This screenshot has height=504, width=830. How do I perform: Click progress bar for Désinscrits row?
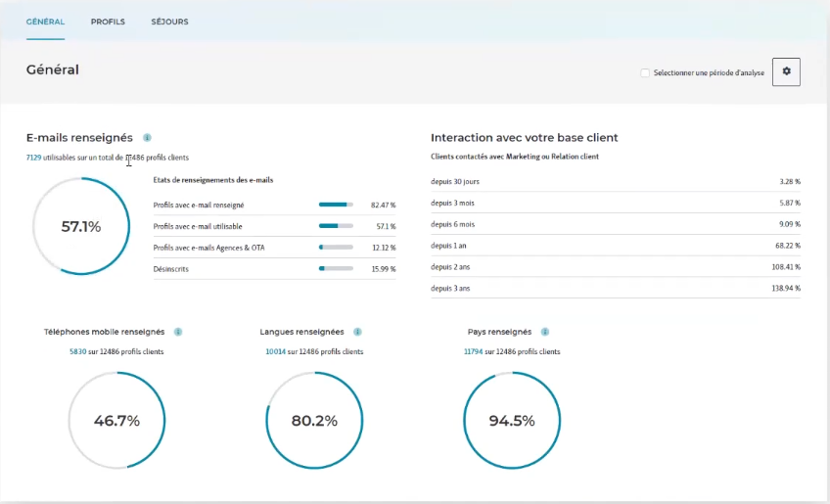pos(336,268)
